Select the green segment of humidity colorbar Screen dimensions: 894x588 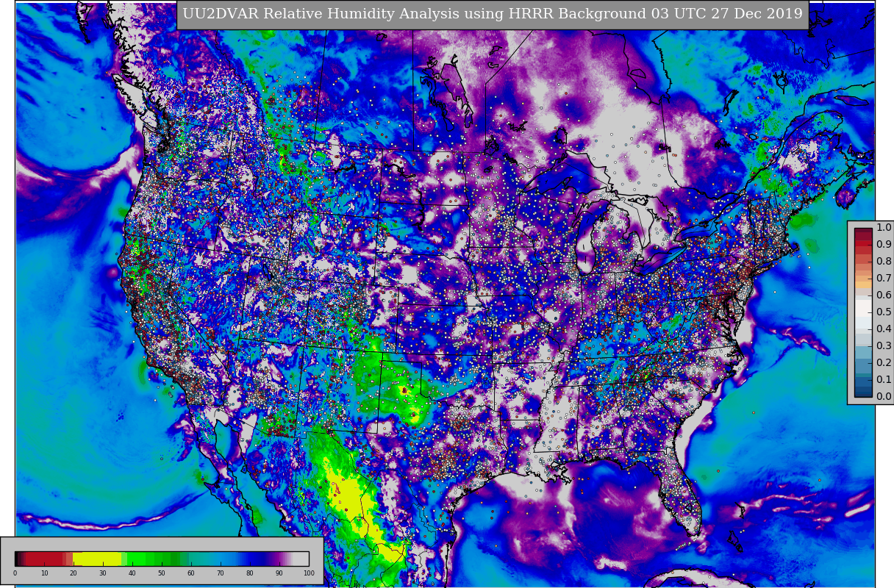point(158,559)
